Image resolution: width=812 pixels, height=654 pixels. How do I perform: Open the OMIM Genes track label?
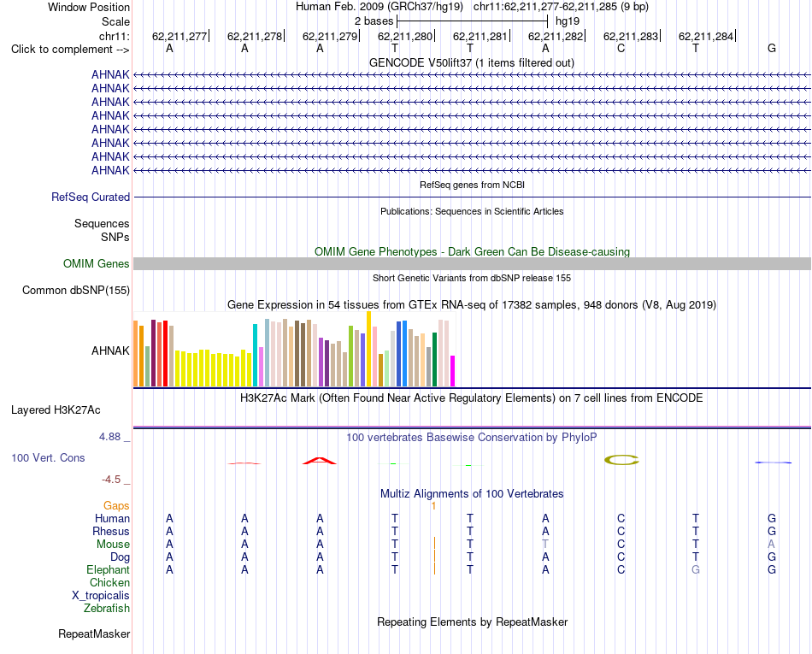point(97,263)
